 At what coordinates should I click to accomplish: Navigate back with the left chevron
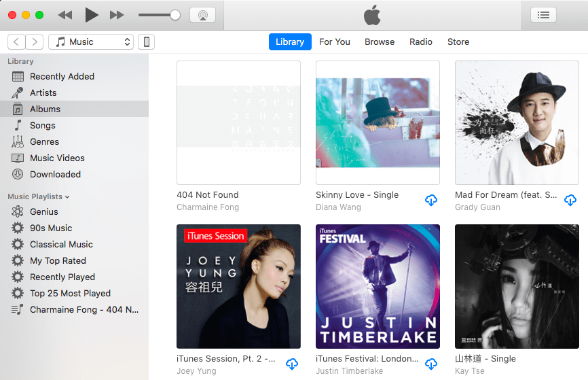tap(17, 42)
